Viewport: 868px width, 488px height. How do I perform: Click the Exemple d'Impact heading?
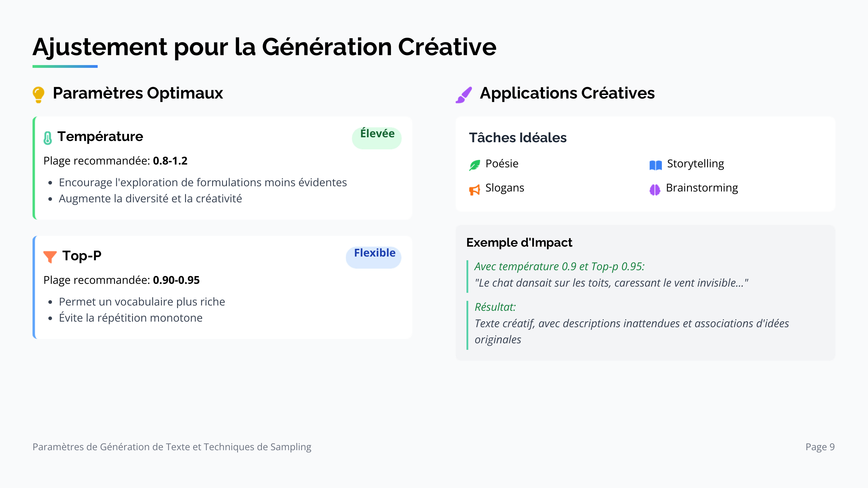click(519, 243)
